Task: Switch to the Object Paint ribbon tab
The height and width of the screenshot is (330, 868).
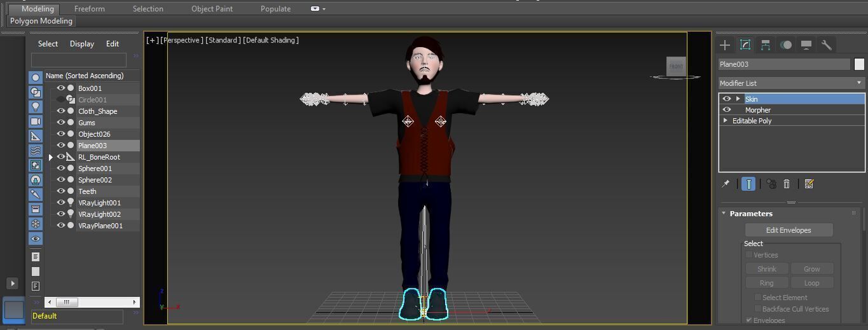Action: coord(212,9)
